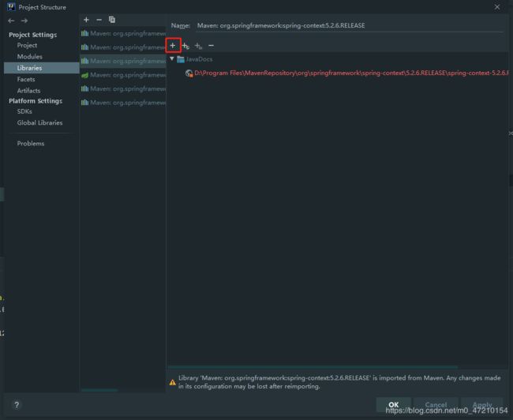Open Facets settings page
The image size is (513, 420).
26,79
